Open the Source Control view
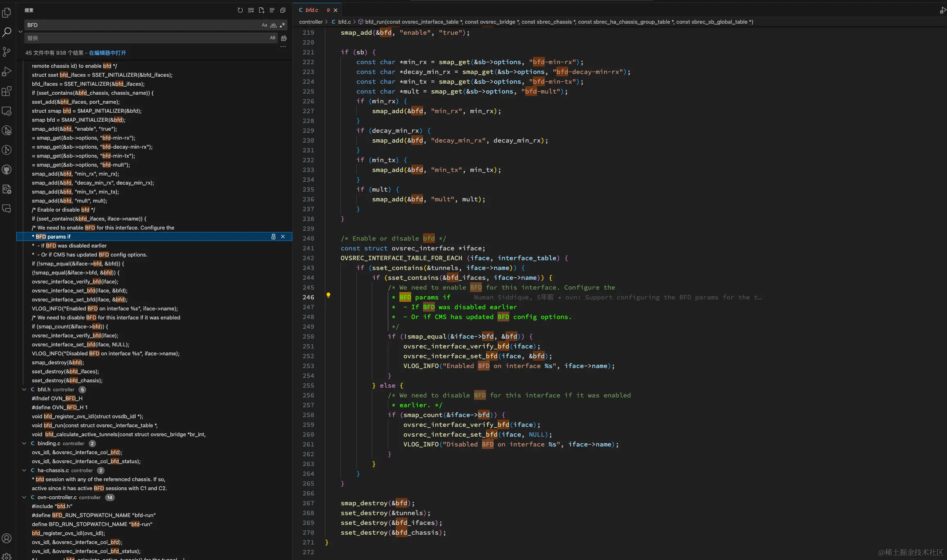 (x=7, y=52)
